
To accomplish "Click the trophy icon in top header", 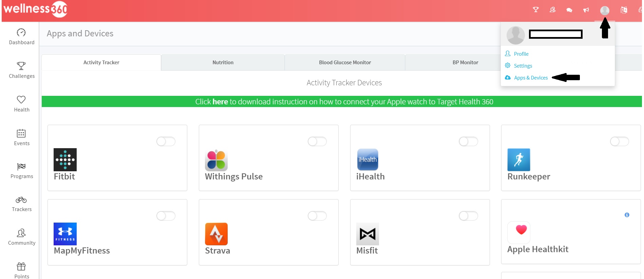I will (x=536, y=10).
